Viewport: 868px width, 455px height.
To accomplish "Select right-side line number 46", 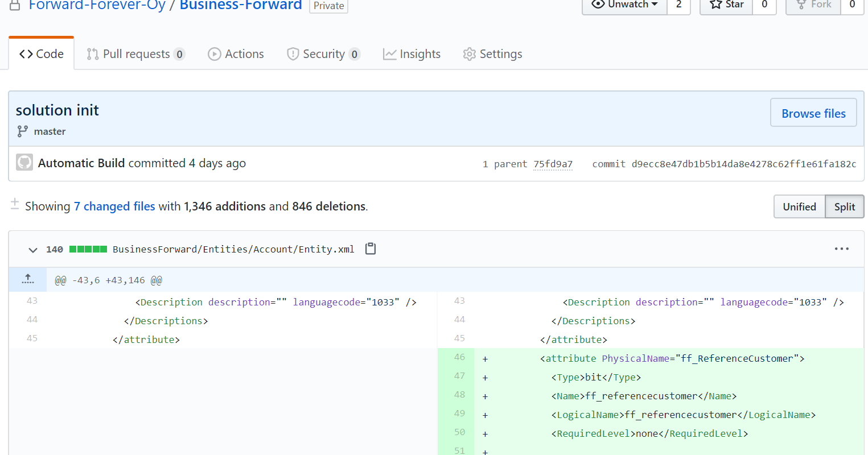I will coord(459,357).
